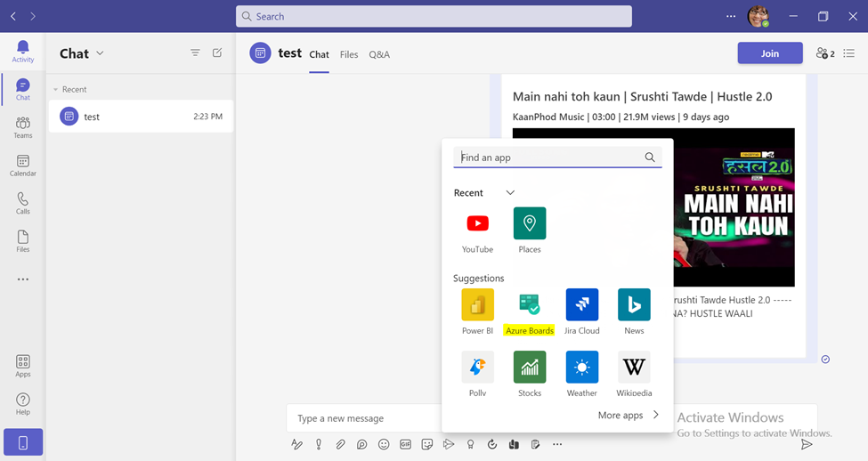Screen dimensions: 868x461
Task: Click the Updates clipboard icon
Action: click(535, 444)
